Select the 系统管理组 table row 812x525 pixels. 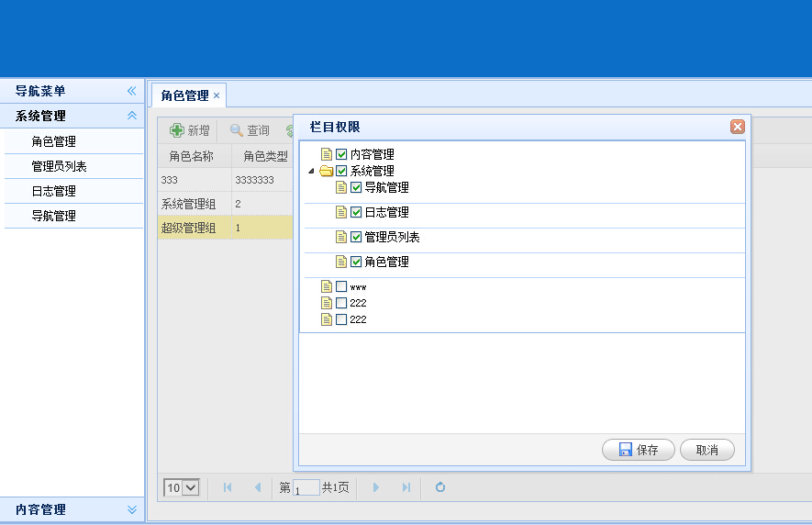pyautogui.click(x=226, y=204)
